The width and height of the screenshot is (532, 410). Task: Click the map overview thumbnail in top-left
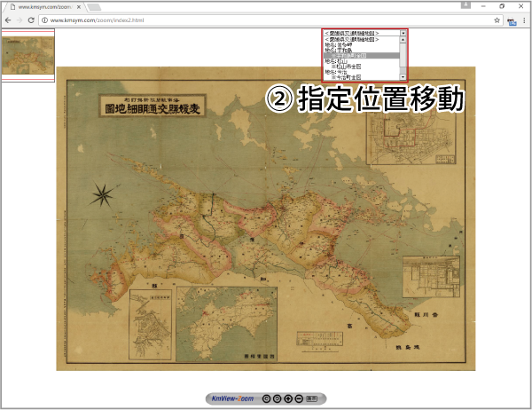tap(27, 56)
